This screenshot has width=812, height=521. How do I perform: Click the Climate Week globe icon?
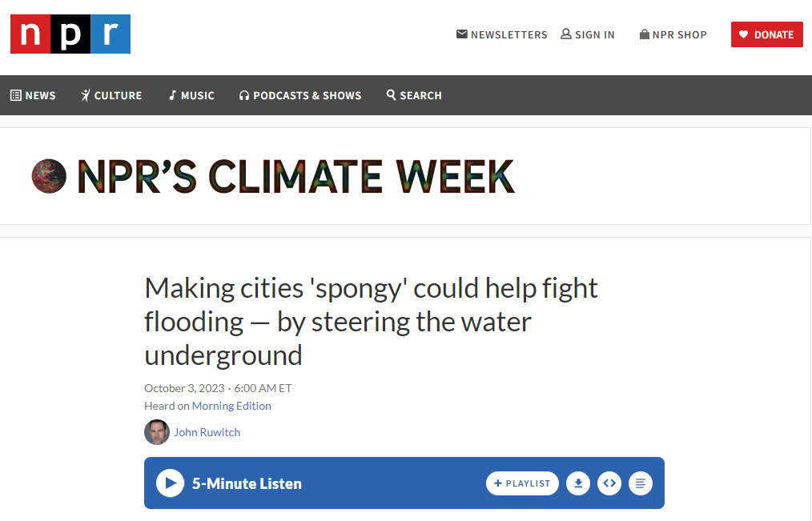point(49,176)
